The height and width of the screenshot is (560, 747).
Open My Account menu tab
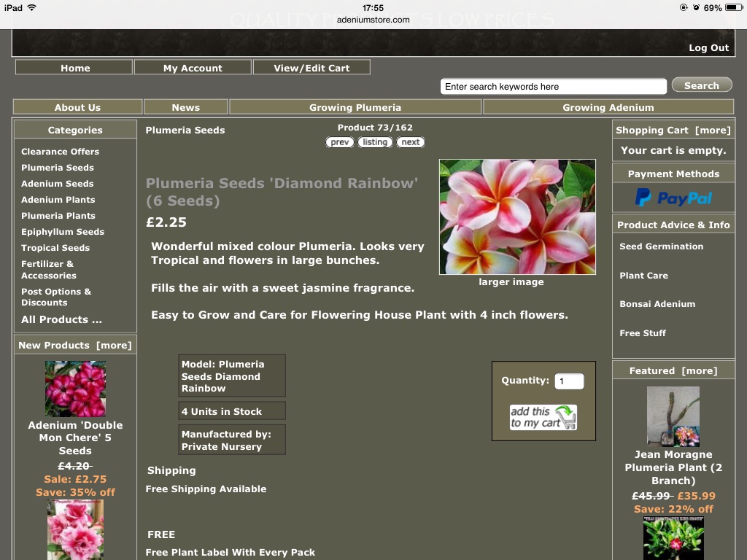(x=193, y=68)
